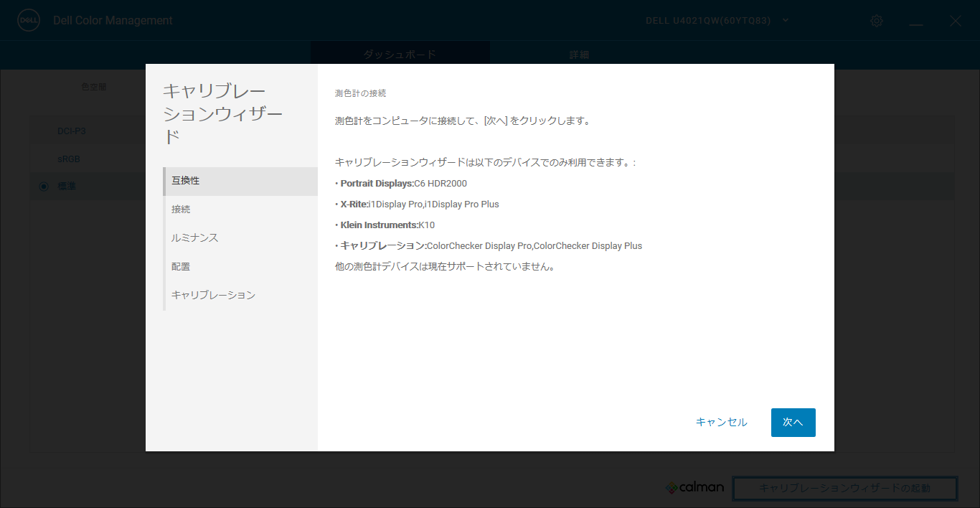Select 互換性 step in wizard sidebar

(240, 181)
